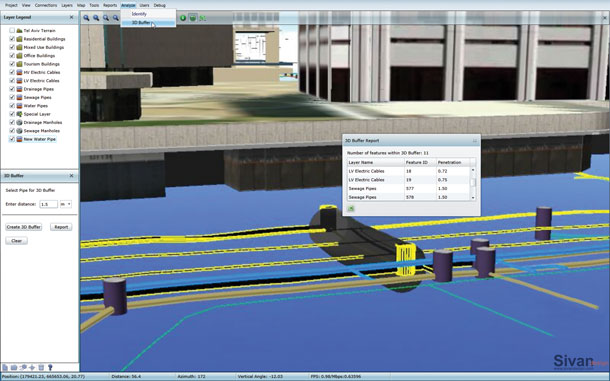Click the Special Layer icon
The height and width of the screenshot is (381, 610).
(x=19, y=114)
